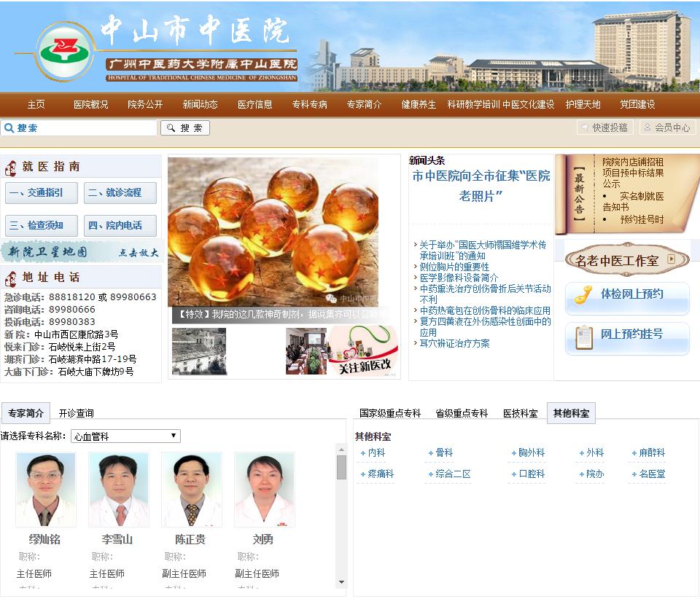Open the 院务公开 menu item

click(145, 104)
